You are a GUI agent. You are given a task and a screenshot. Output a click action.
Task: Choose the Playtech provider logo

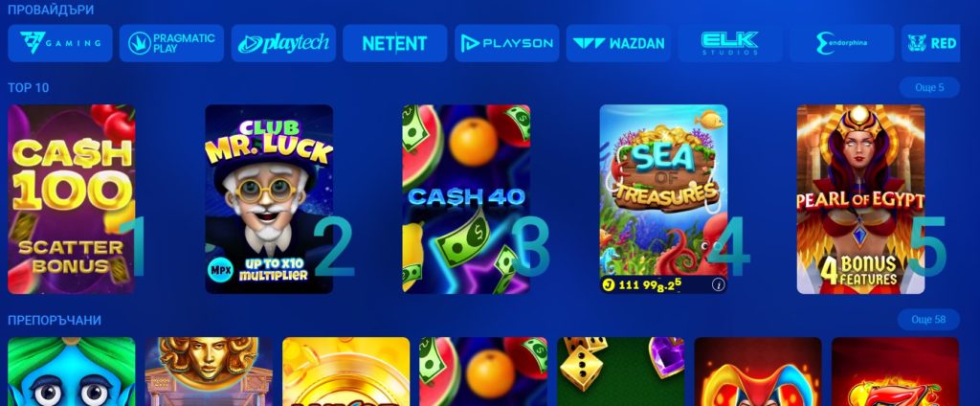pyautogui.click(x=283, y=43)
